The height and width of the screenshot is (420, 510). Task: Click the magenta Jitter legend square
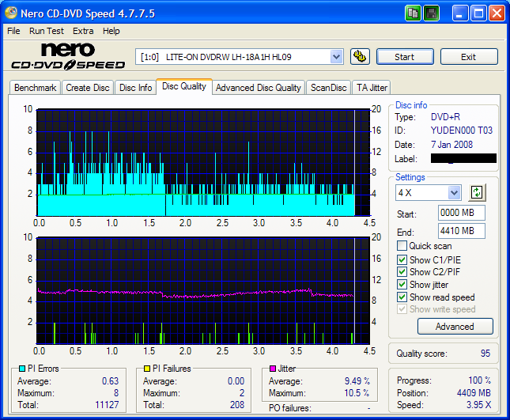coord(273,369)
